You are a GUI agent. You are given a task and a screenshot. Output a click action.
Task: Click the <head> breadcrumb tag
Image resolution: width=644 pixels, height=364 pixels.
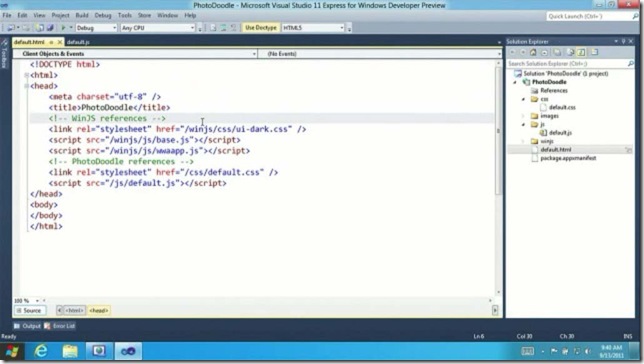pyautogui.click(x=99, y=311)
